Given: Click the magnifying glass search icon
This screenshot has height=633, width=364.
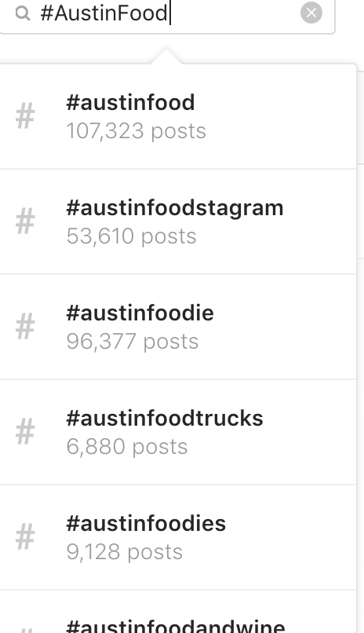Looking at the screenshot, I should click(23, 13).
